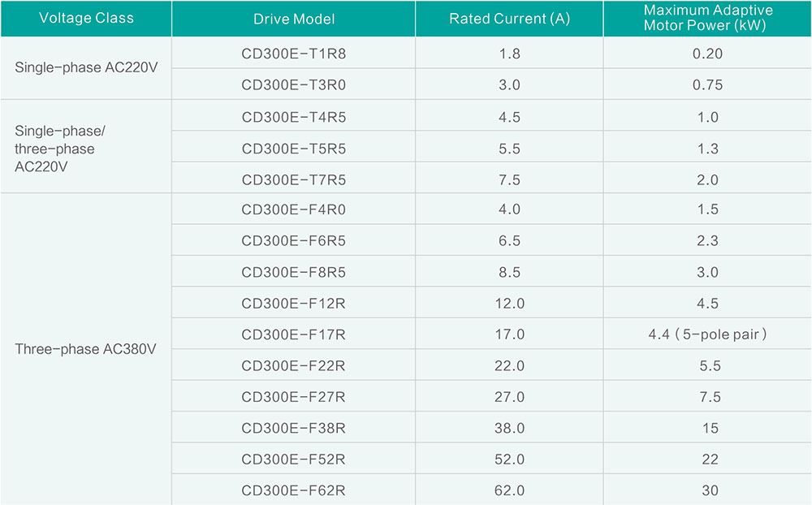Click drive model CD300E-F27R
Viewport: 812px width, 505px height.
293,397
